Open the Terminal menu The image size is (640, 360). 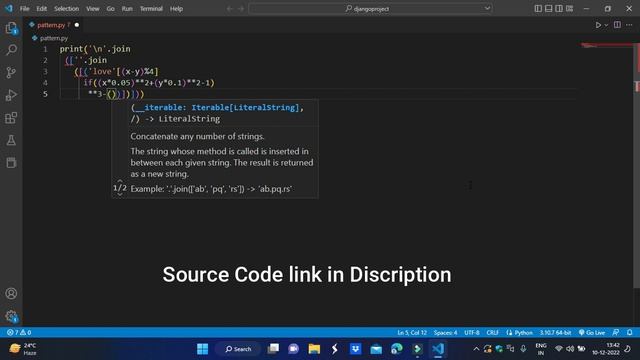click(x=151, y=9)
